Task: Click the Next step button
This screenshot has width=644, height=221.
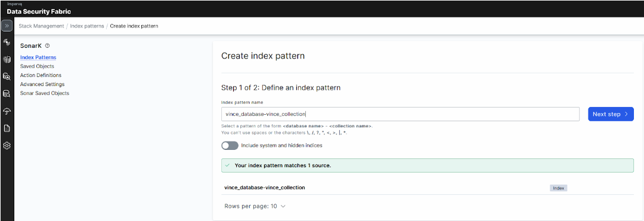Action: coord(611,114)
